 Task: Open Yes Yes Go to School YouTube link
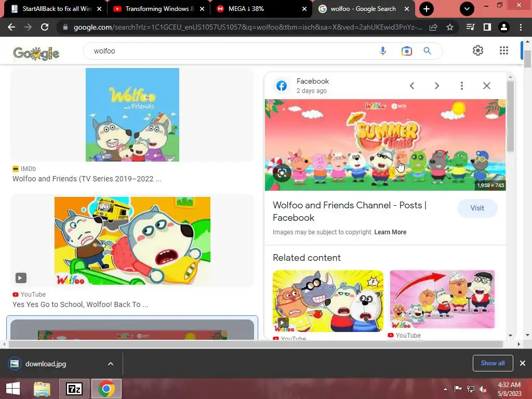81,304
